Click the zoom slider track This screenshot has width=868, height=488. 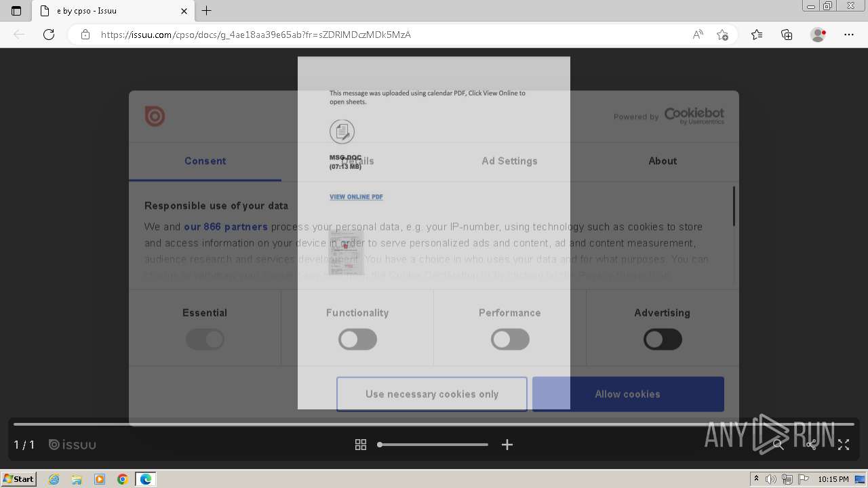point(433,445)
